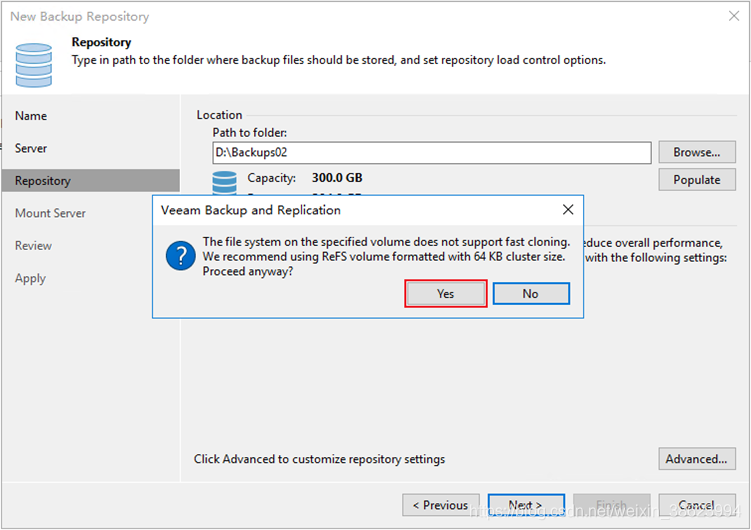Image resolution: width=751 pixels, height=530 pixels.
Task: Cancel the New Backup Repository wizard
Action: click(x=697, y=505)
